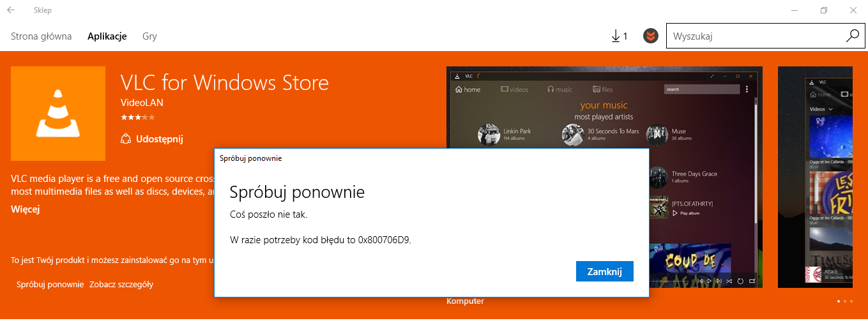Minimize the Sklep window
Viewport: 868px width, 330px height.
click(x=794, y=10)
